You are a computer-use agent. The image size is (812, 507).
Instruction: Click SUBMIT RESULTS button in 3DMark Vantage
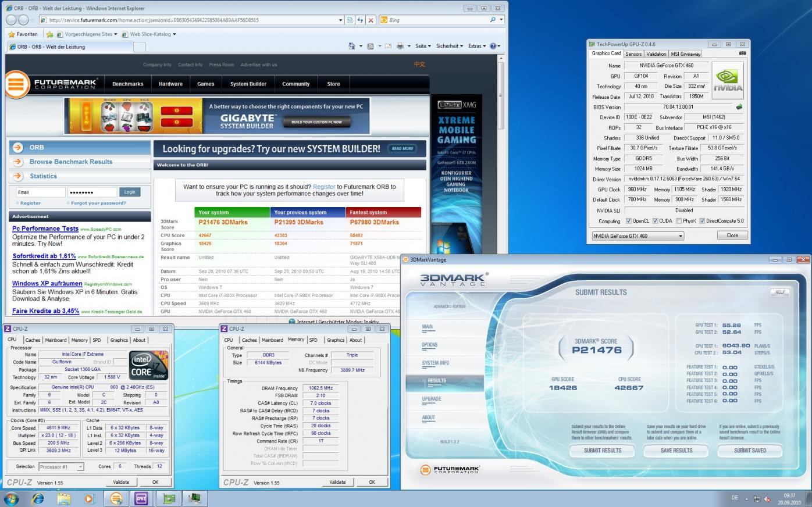pos(602,451)
